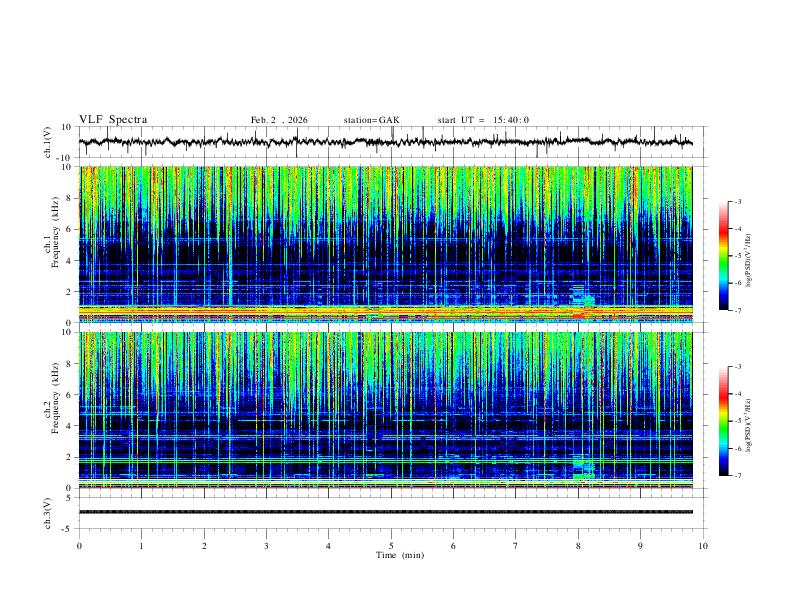
Task: Click the ch.1 voltage waveform trace
Action: tap(385, 142)
